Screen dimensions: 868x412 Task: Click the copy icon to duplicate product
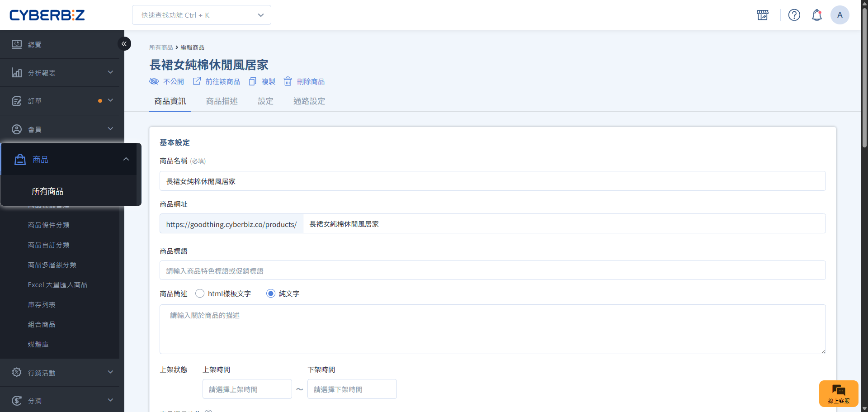tap(253, 81)
